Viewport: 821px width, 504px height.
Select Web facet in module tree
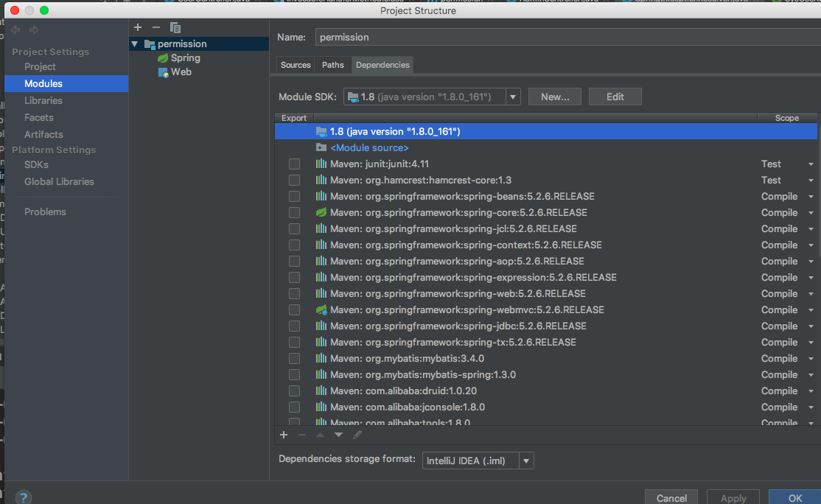[175, 72]
